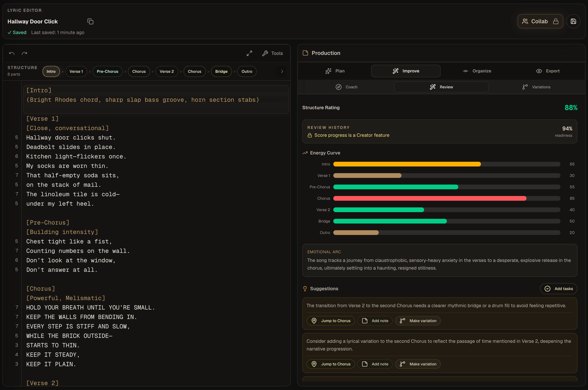Click the 94% readiness value

(567, 129)
